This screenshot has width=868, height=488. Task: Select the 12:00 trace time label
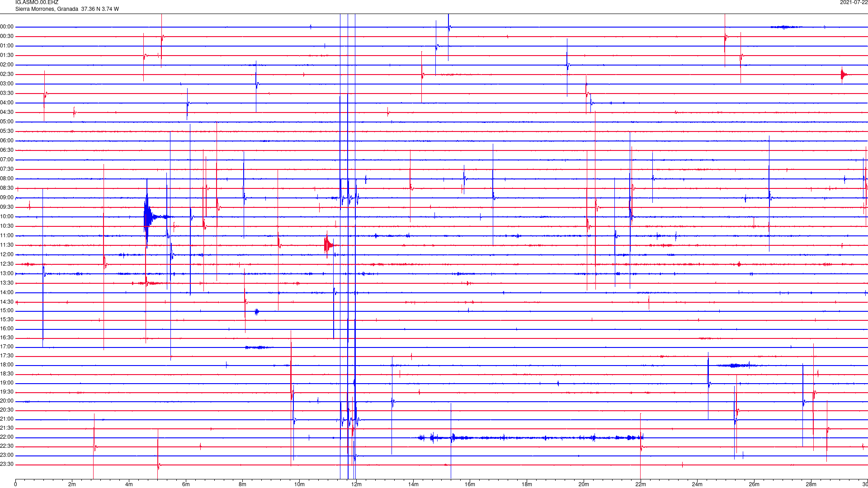click(7, 255)
